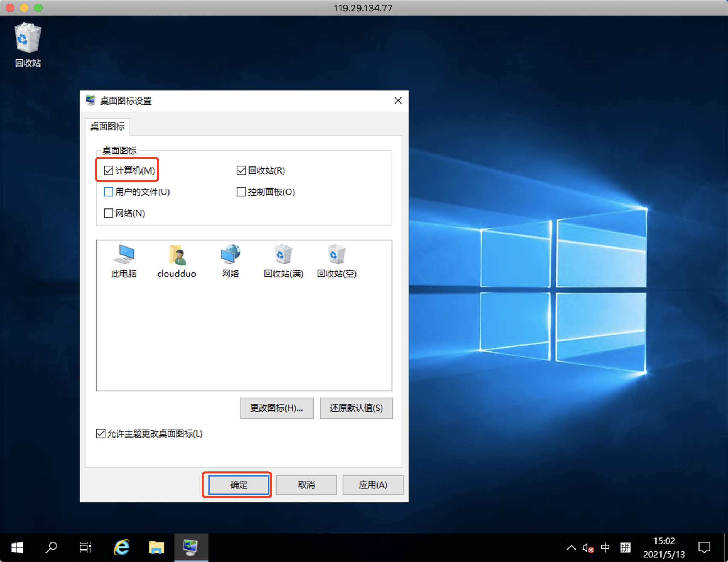Select the 桌面图标 tab
The height and width of the screenshot is (562, 728).
107,127
